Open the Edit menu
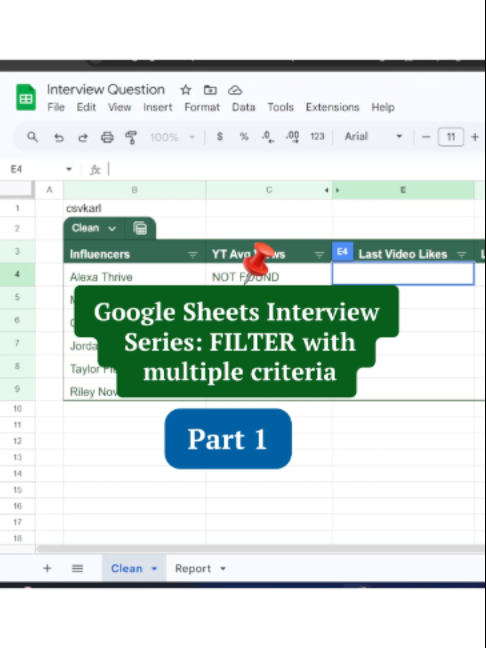 click(86, 107)
